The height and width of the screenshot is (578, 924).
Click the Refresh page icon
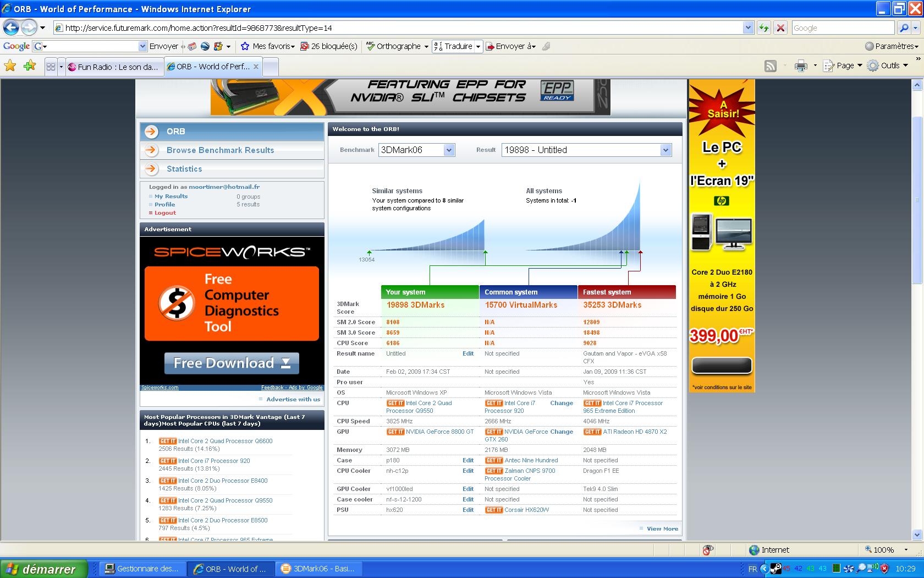(763, 28)
